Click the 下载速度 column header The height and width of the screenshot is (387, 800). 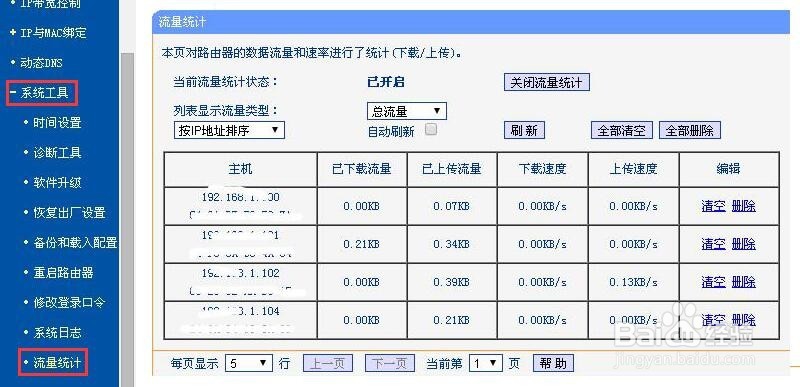(x=542, y=169)
